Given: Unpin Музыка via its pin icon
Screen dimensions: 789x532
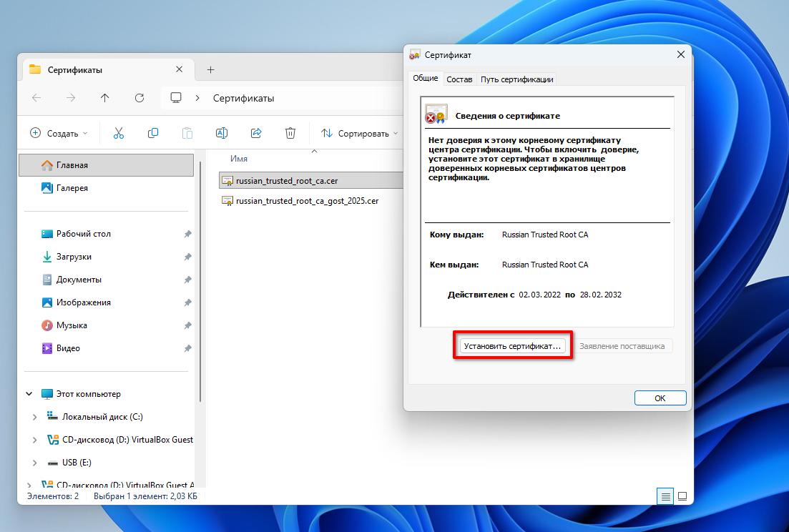Looking at the screenshot, I should (x=187, y=325).
